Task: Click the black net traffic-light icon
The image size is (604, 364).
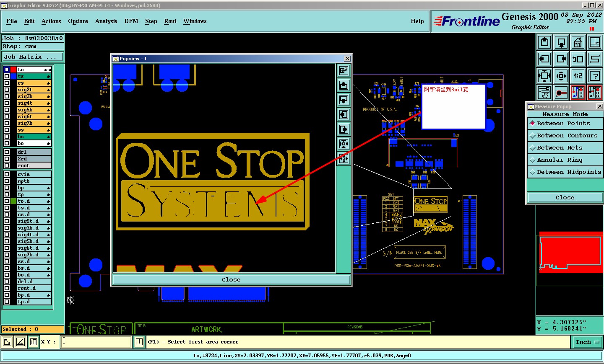Action: pyautogui.click(x=595, y=93)
